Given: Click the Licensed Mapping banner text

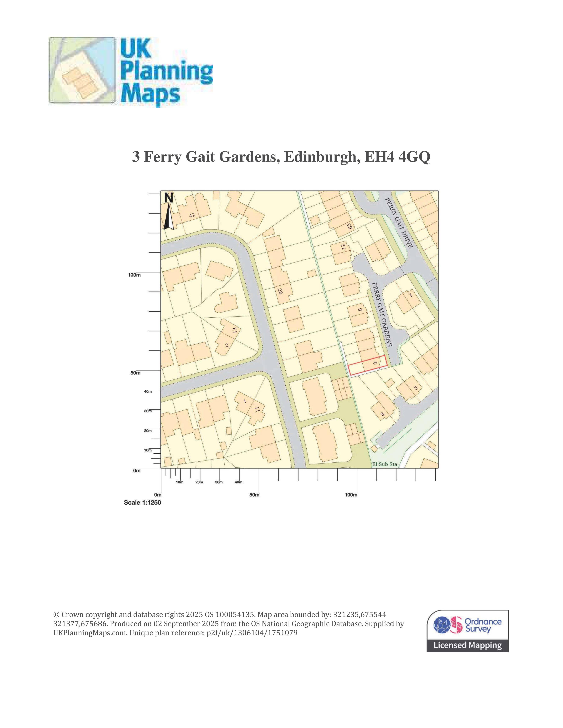Looking at the screenshot, I should (468, 645).
